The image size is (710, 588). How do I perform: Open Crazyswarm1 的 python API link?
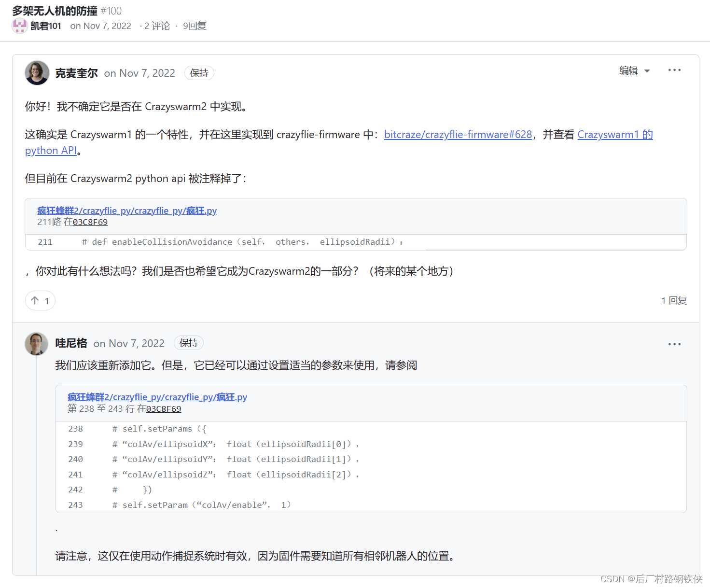pyautogui.click(x=615, y=135)
